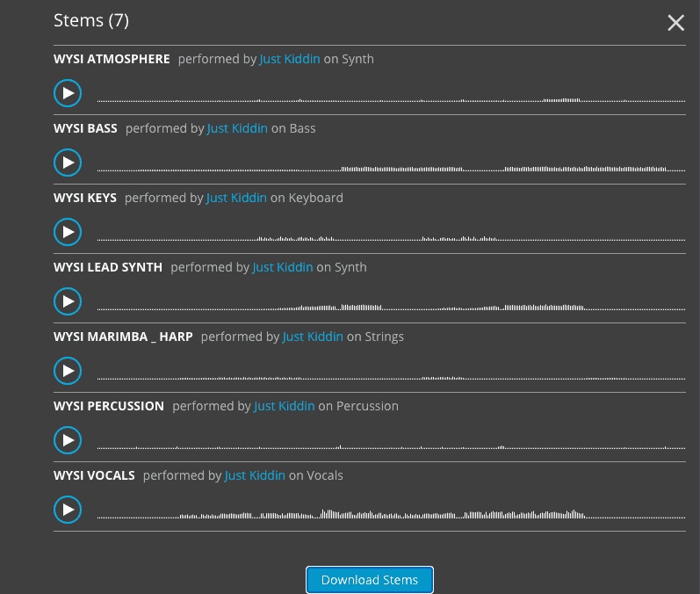Viewport: 700px width, 594px height.
Task: Click the WYSI LEAD SYNTH waveform
Action: click(391, 306)
